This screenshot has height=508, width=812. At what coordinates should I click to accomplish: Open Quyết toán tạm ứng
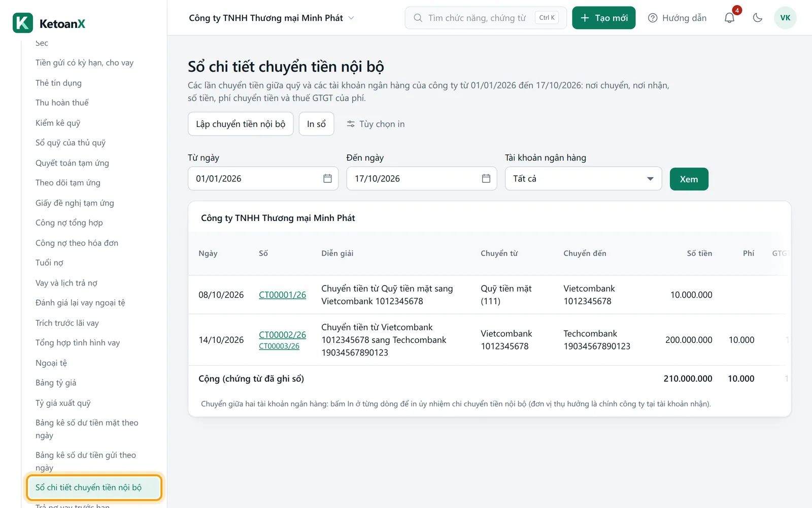(x=72, y=163)
